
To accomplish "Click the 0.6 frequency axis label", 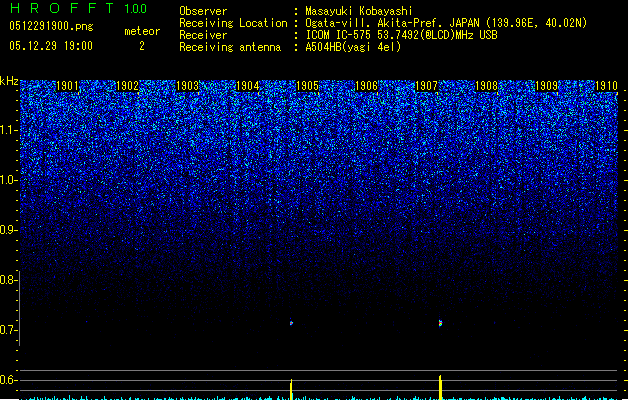I will [7, 380].
